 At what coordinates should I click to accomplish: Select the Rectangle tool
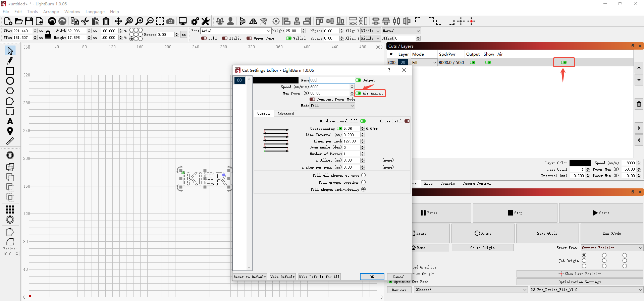pyautogui.click(x=10, y=71)
